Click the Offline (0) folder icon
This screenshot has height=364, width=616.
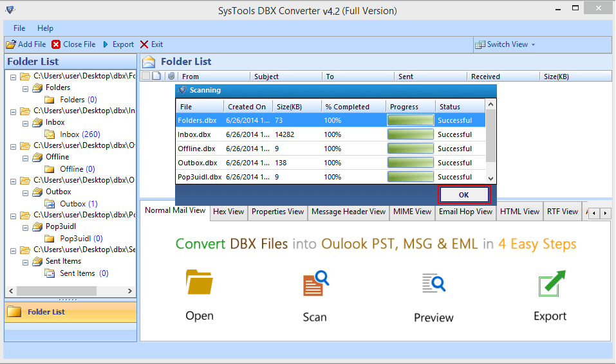coord(50,169)
